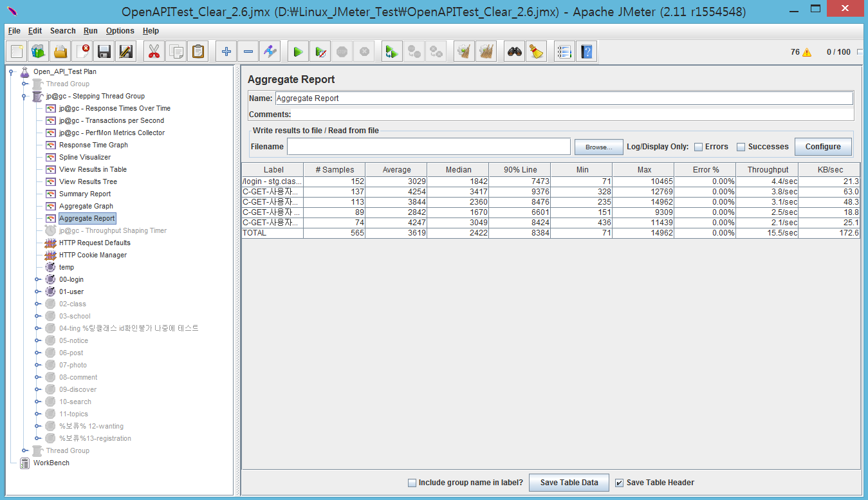Click Start no pauses icon
The height and width of the screenshot is (500, 868).
320,52
